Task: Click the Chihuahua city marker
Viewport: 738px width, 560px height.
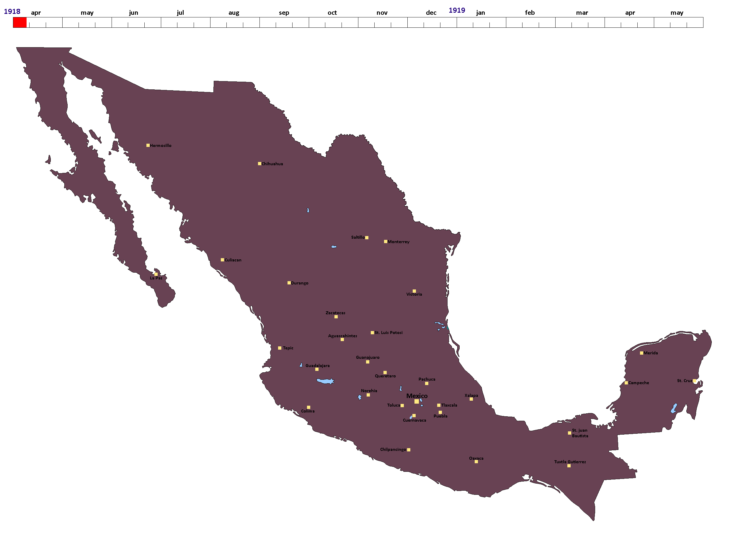Action: tap(259, 164)
